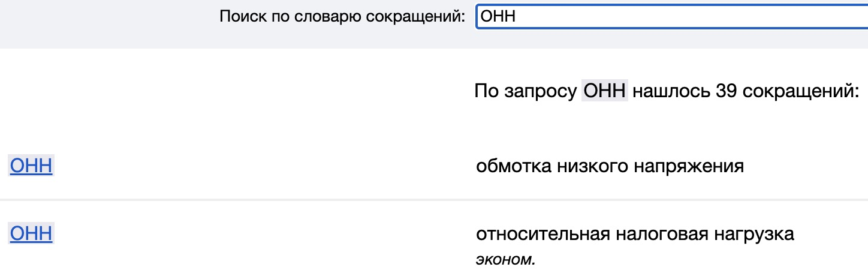Click the word 'нагрузка' in second definition
This screenshot has height=276, width=868.
point(751,234)
